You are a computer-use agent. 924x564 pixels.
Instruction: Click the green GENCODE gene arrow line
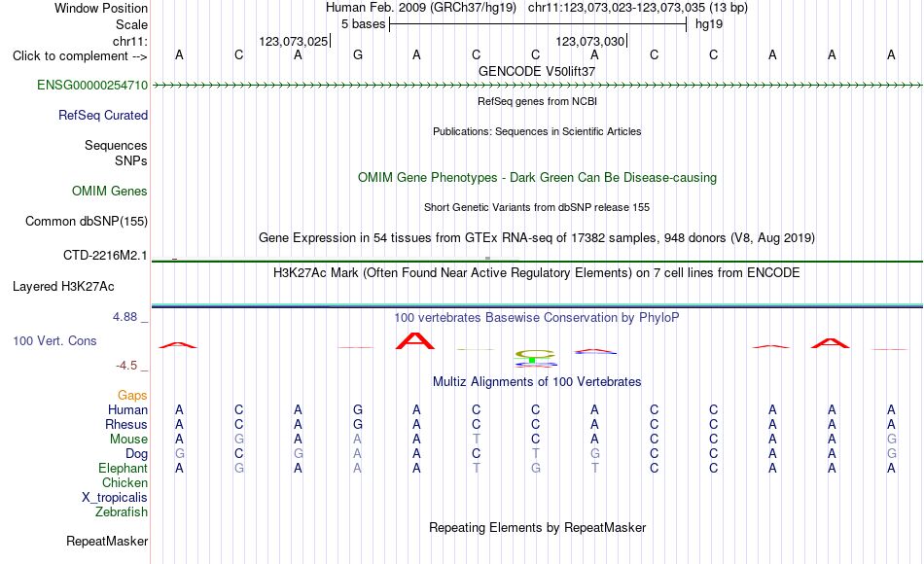point(537,86)
